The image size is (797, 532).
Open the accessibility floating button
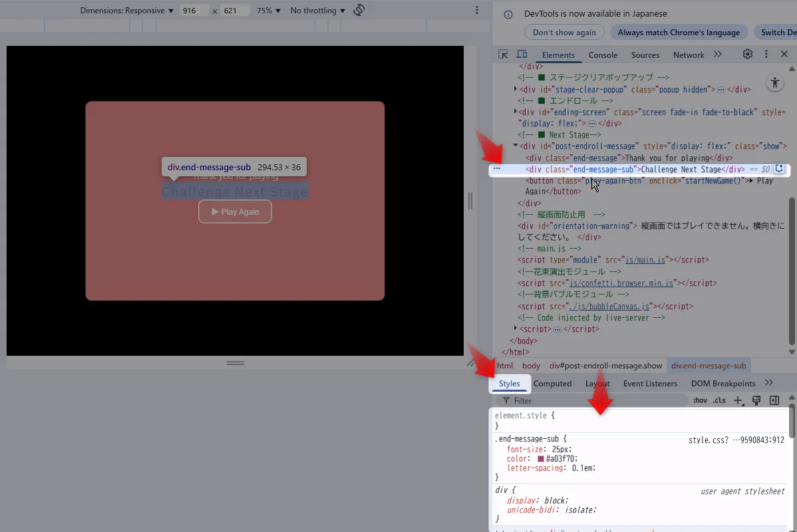pyautogui.click(x=774, y=83)
